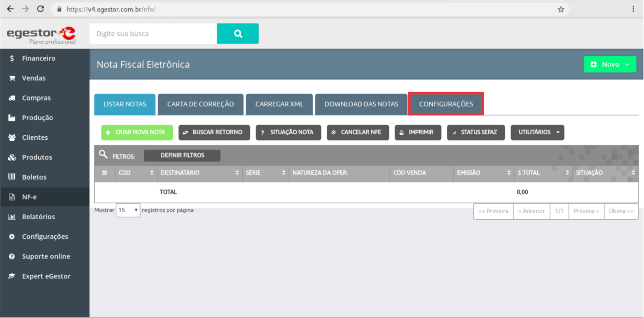Click the browser back arrow

(10, 9)
